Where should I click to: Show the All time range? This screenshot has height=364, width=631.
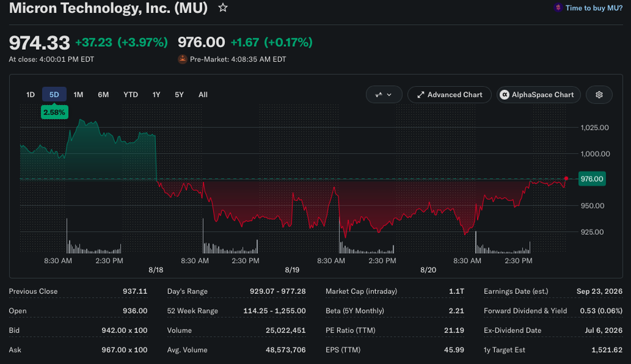tap(203, 94)
